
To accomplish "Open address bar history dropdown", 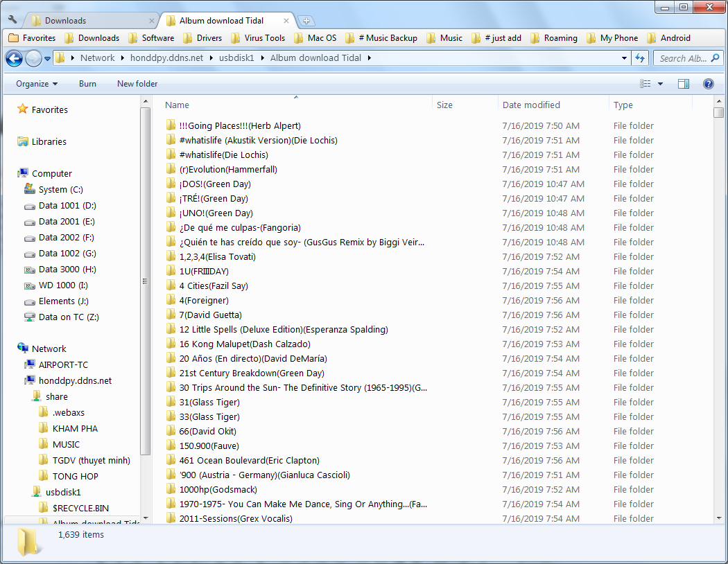I will [x=624, y=58].
